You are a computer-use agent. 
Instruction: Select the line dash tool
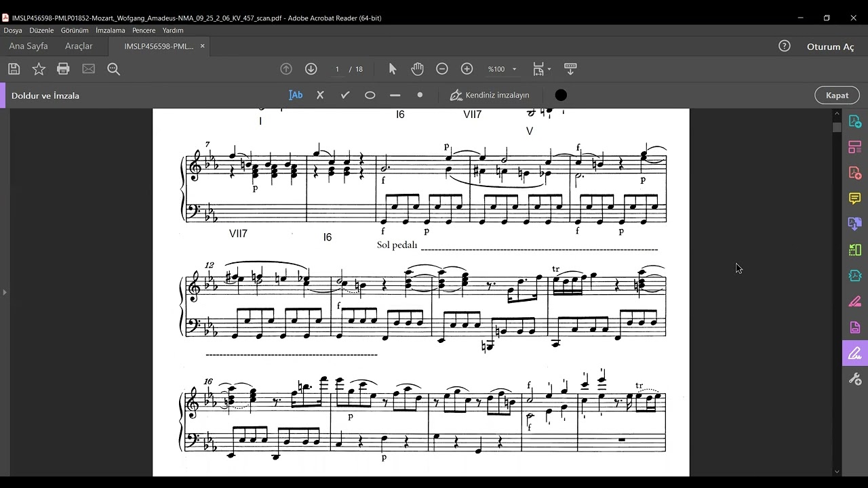395,95
